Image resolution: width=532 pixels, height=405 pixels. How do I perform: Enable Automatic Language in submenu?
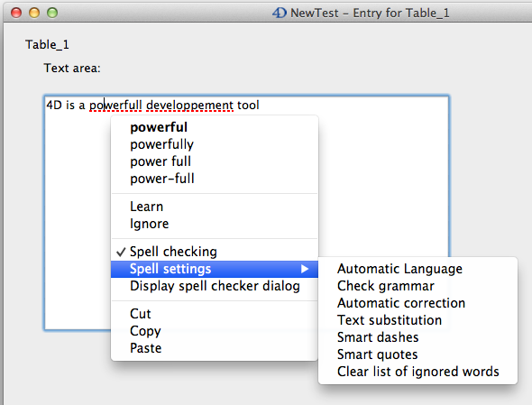(x=418, y=269)
